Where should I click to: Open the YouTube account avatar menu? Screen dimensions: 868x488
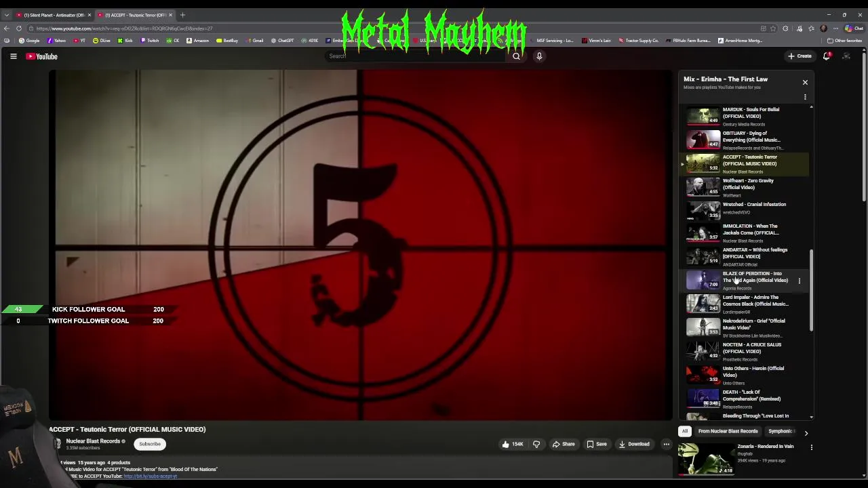pyautogui.click(x=846, y=56)
